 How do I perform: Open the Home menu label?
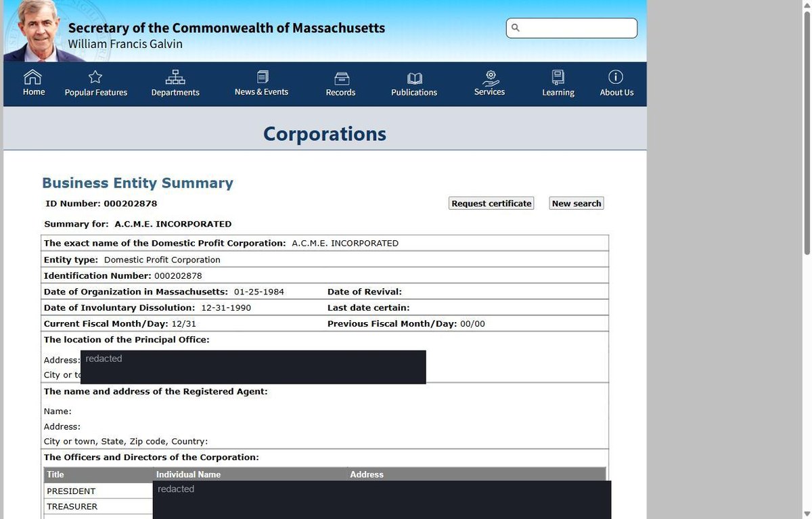(34, 92)
